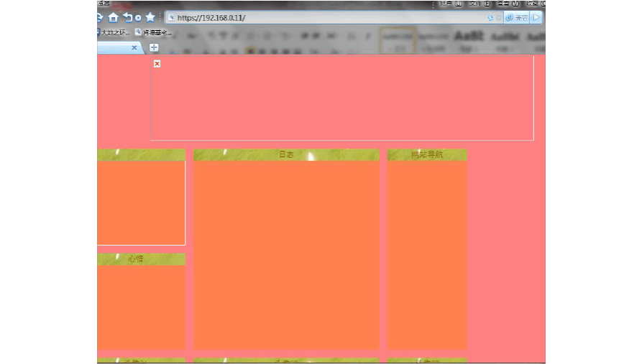The width and height of the screenshot is (642, 364).
Task: Click the page icon in address bar
Action: click(x=171, y=17)
